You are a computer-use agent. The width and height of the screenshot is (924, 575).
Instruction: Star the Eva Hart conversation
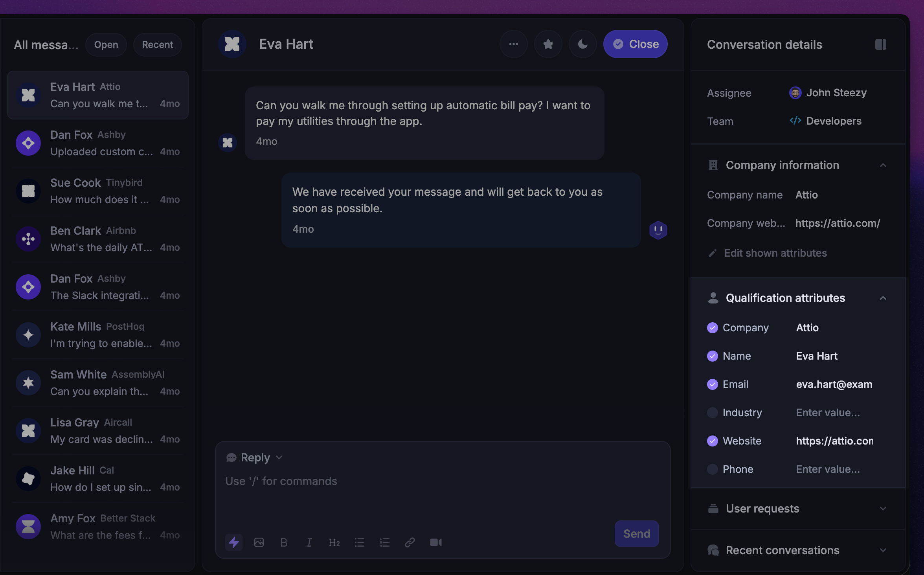(x=548, y=44)
